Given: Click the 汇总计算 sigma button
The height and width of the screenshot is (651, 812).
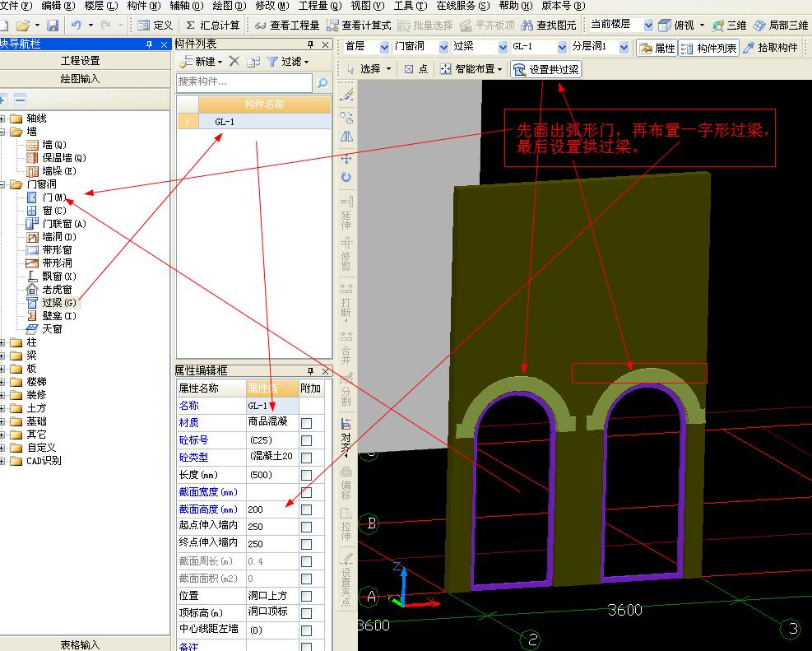Looking at the screenshot, I should pyautogui.click(x=213, y=25).
